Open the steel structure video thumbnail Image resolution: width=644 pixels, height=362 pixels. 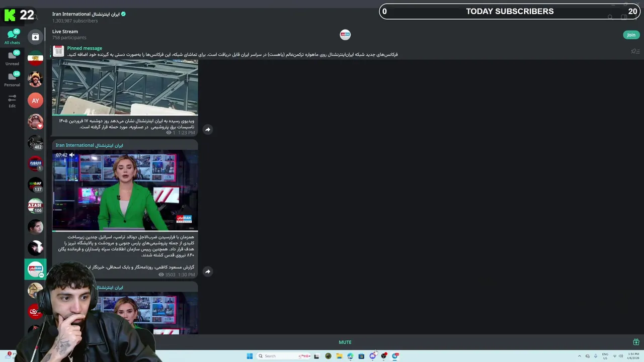pos(125,87)
